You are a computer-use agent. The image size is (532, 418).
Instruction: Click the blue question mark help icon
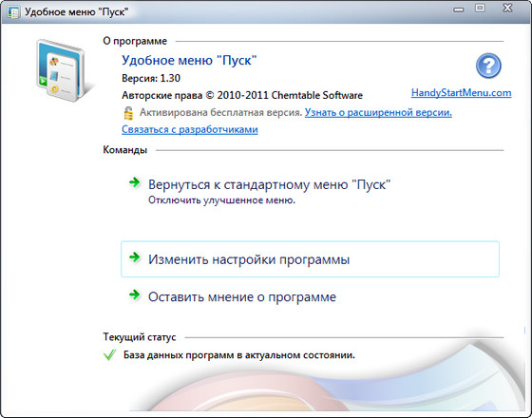pos(488,66)
